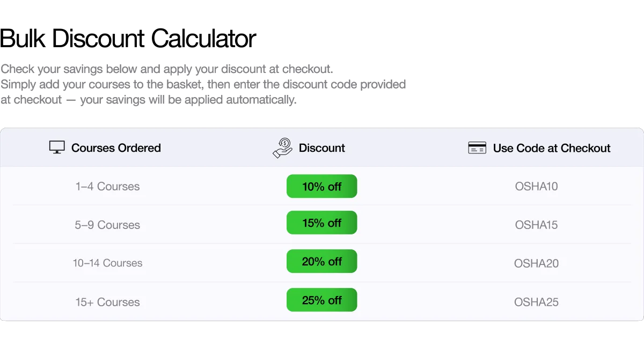Image resolution: width=644 pixels, height=362 pixels.
Task: Select the OSHA10 discount code
Action: 536,187
